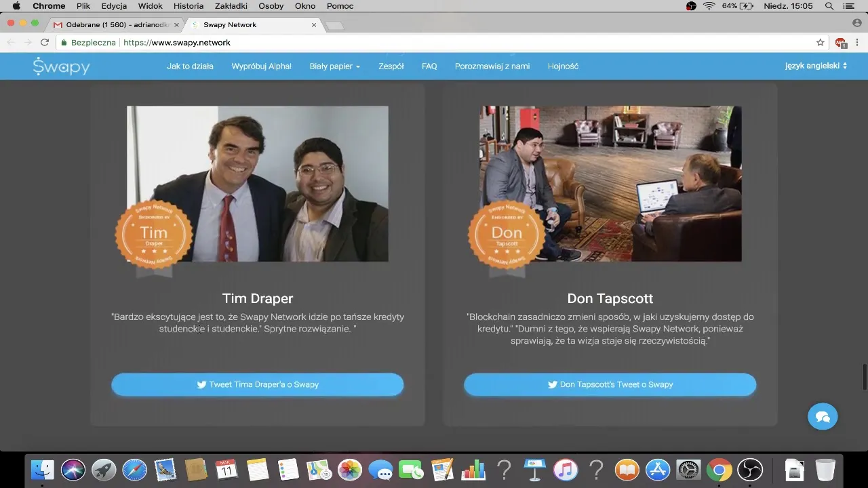868x488 pixels.
Task: Open the FAQ nav link
Action: [429, 66]
